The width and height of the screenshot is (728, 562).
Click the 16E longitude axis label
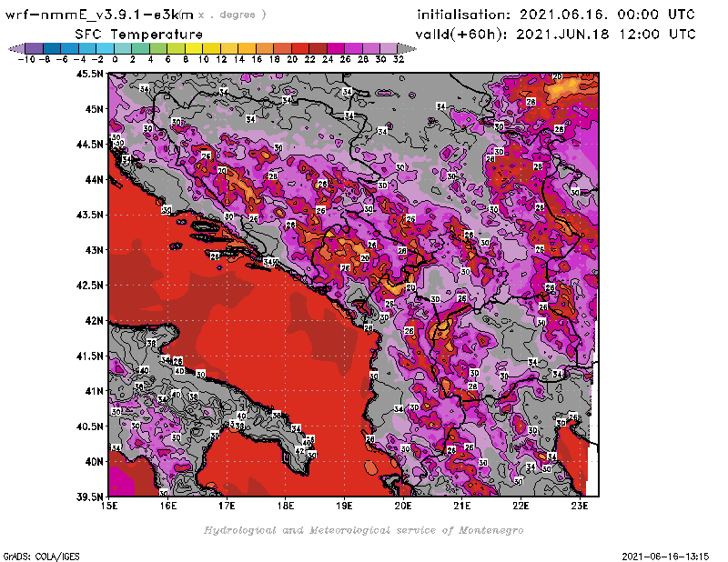168,506
